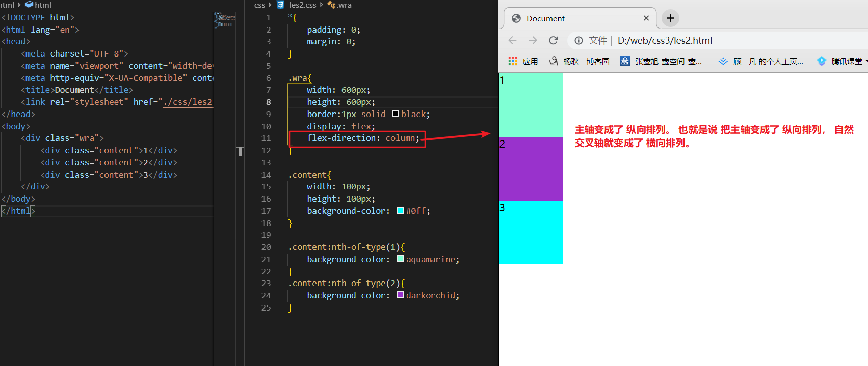
Task: Open the 腾讯课堂 bookmark
Action: 842,61
